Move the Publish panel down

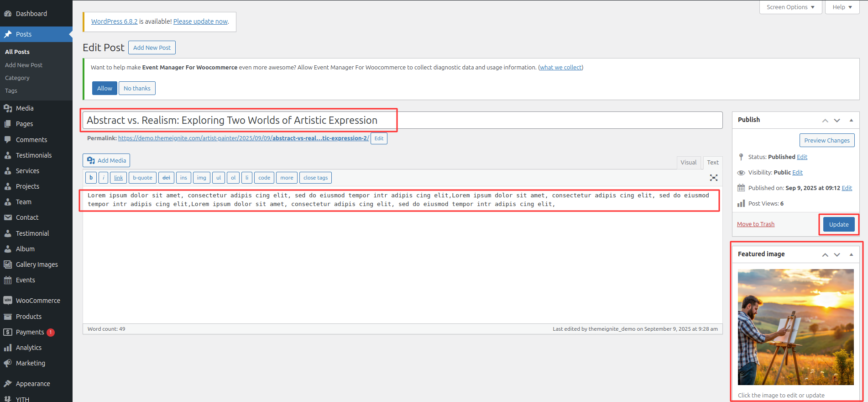point(837,120)
